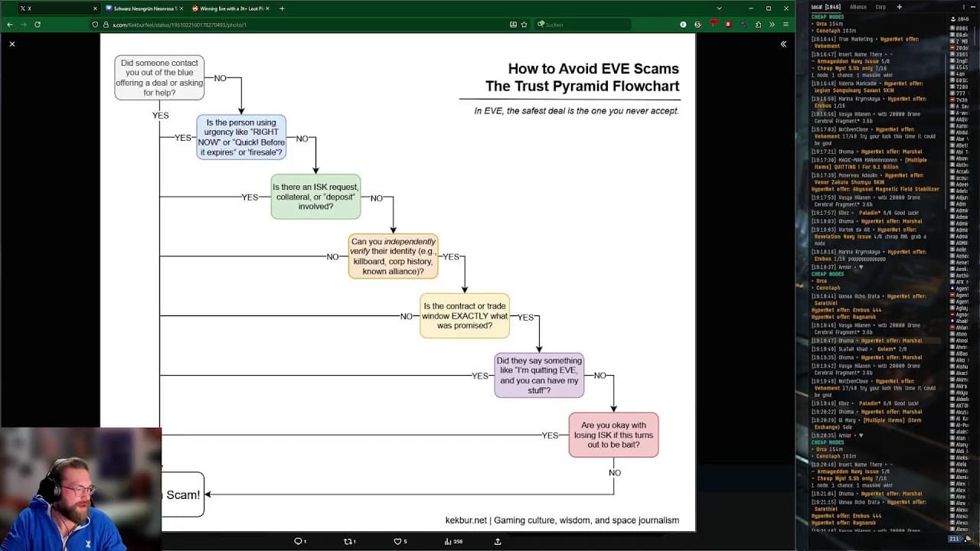Like the post with the heart icon

coord(399,541)
